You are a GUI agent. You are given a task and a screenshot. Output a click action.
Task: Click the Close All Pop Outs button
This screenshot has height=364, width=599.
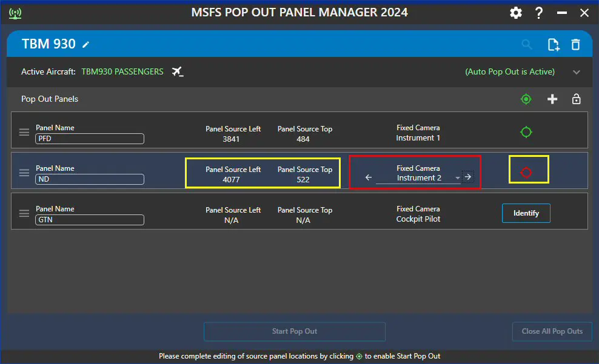pos(552,331)
